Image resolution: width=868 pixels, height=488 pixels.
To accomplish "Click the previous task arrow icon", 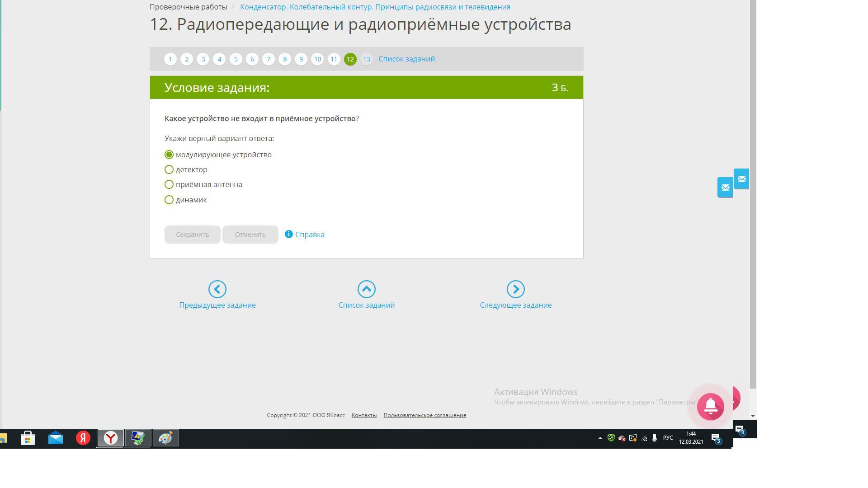I will [x=217, y=289].
